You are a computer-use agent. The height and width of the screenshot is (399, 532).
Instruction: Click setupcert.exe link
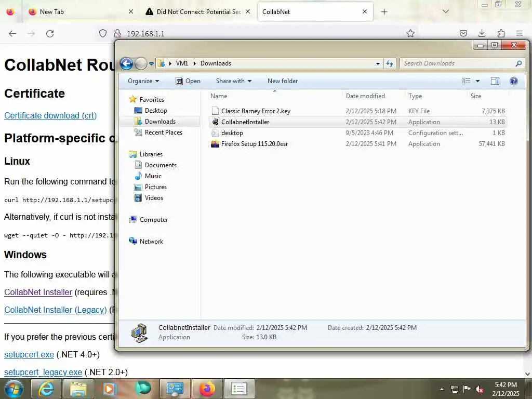[x=29, y=354]
